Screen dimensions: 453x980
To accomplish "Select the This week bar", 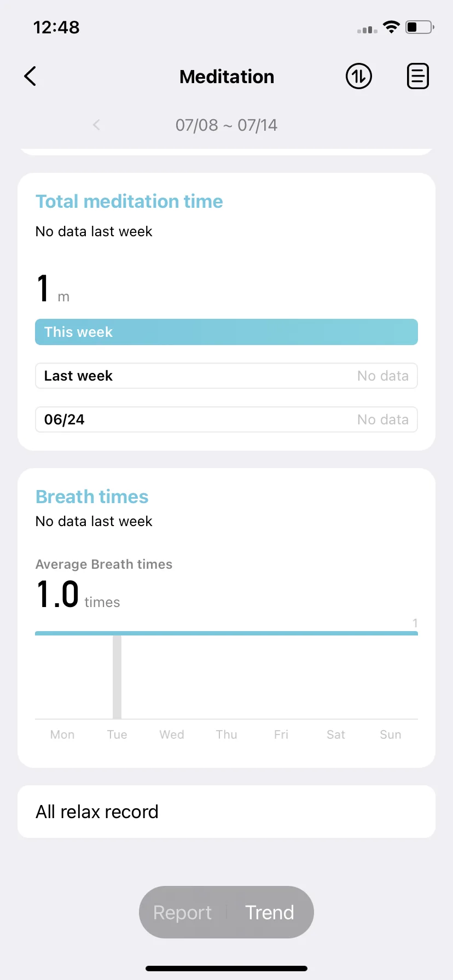I will [226, 332].
